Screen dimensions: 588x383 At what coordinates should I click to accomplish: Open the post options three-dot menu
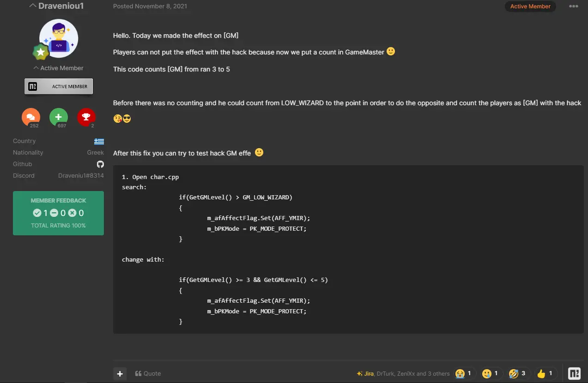tap(573, 6)
